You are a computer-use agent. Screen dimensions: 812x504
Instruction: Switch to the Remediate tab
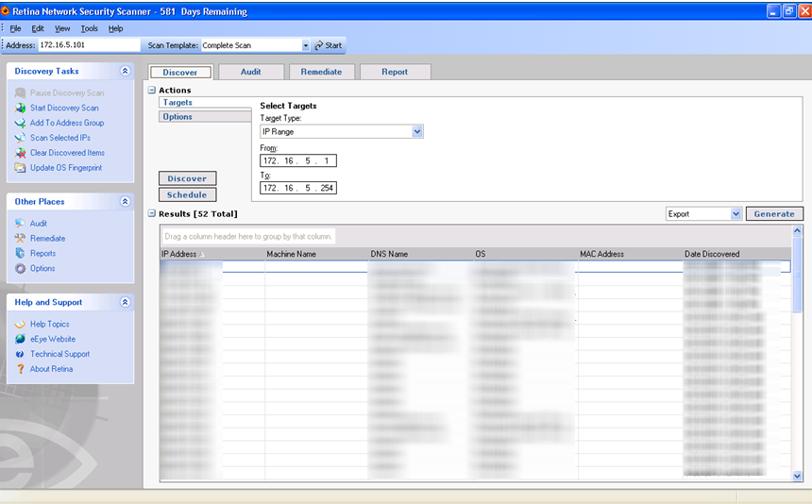point(322,72)
